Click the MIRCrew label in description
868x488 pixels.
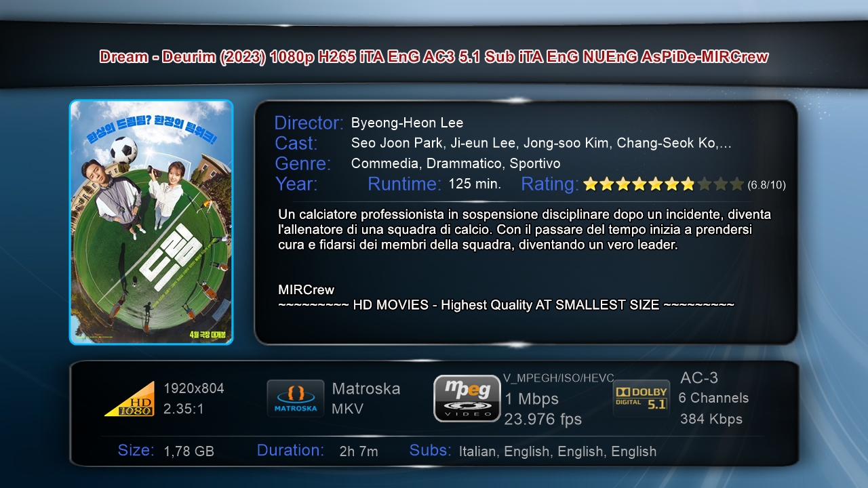[306, 290]
